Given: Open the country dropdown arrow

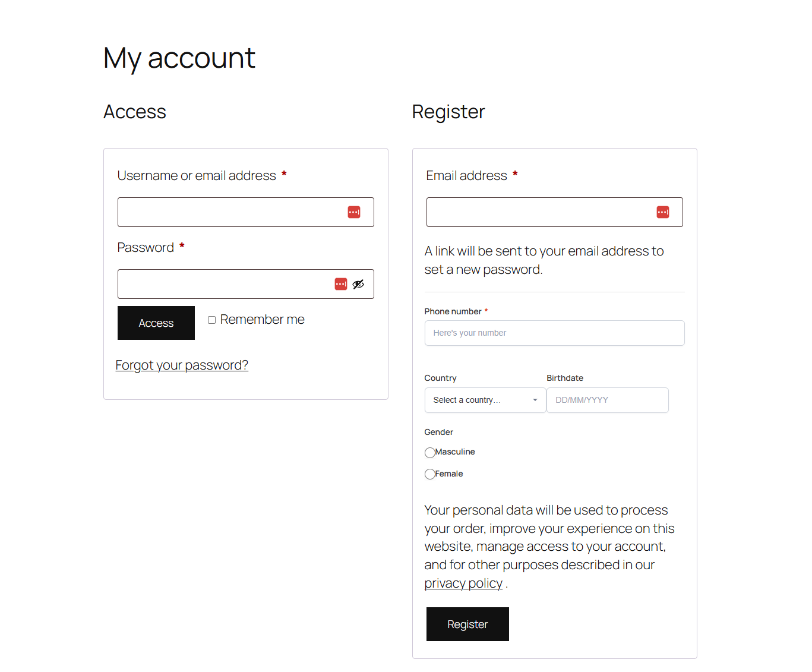Looking at the screenshot, I should pos(534,400).
